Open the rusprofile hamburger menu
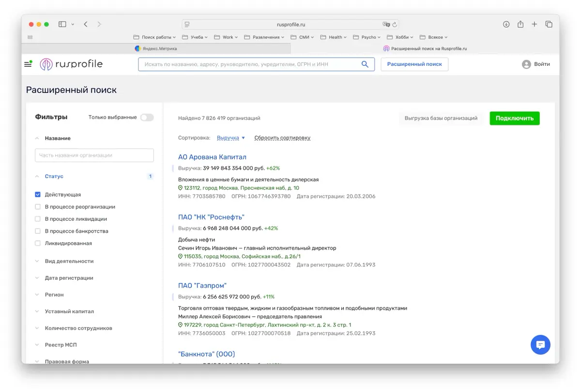The height and width of the screenshot is (392, 581). (x=28, y=64)
